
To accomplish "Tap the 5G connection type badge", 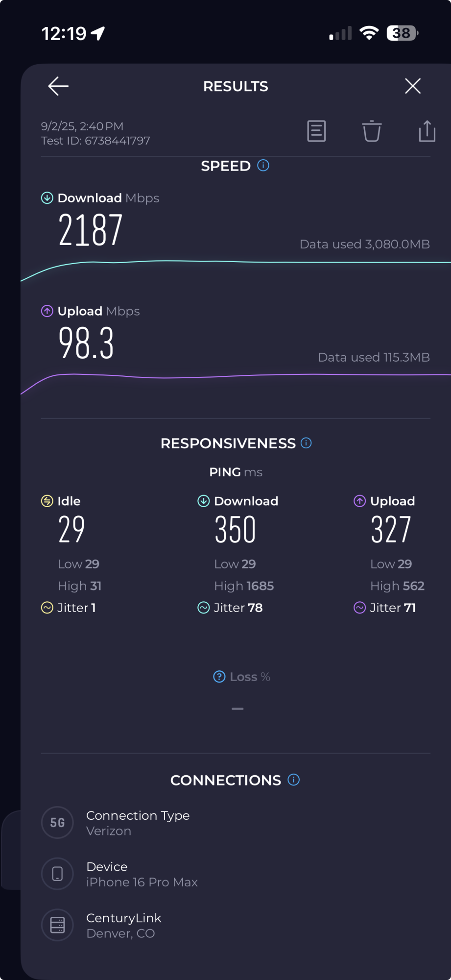I will pos(58,823).
